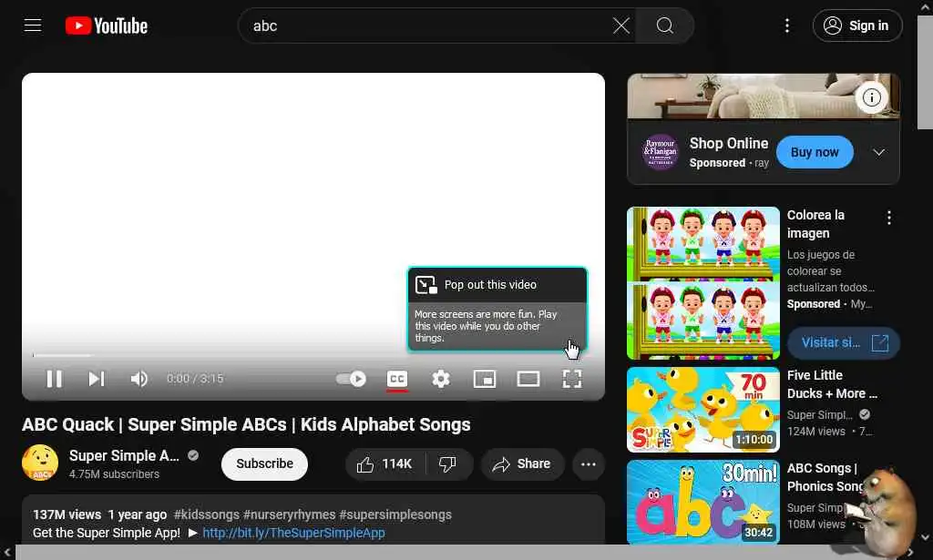Skip to the next video
Image resolution: width=933 pixels, height=560 pixels.
97,379
